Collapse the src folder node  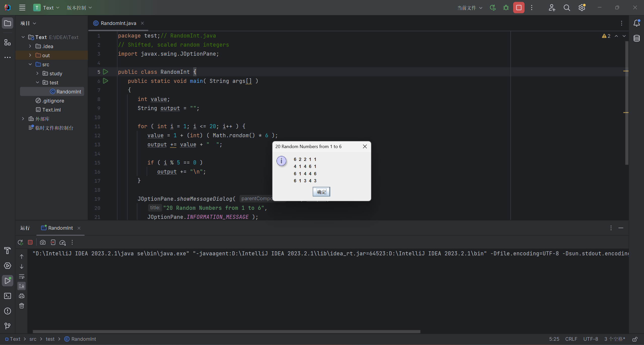tap(30, 64)
